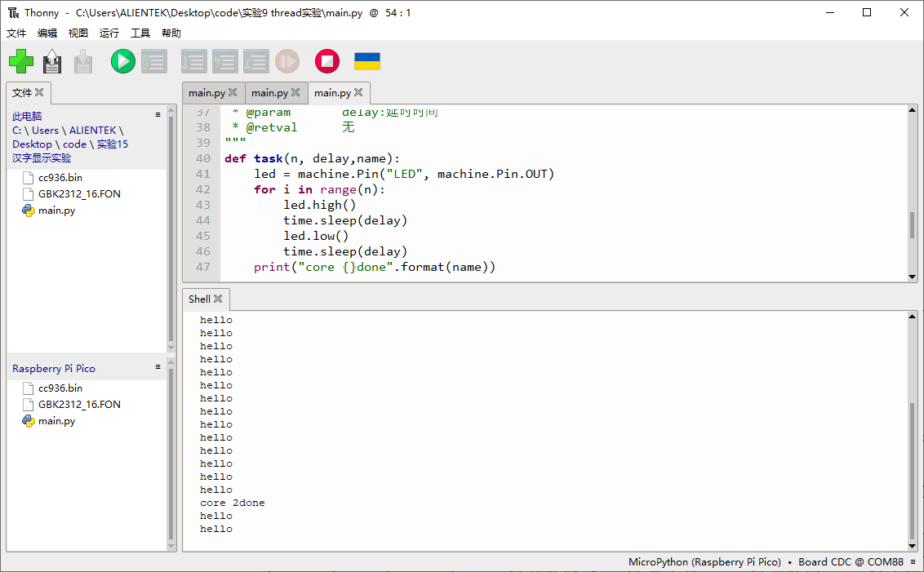Click the 'led.high()' code line
Viewport: 924px width, 572px height.
tap(319, 205)
